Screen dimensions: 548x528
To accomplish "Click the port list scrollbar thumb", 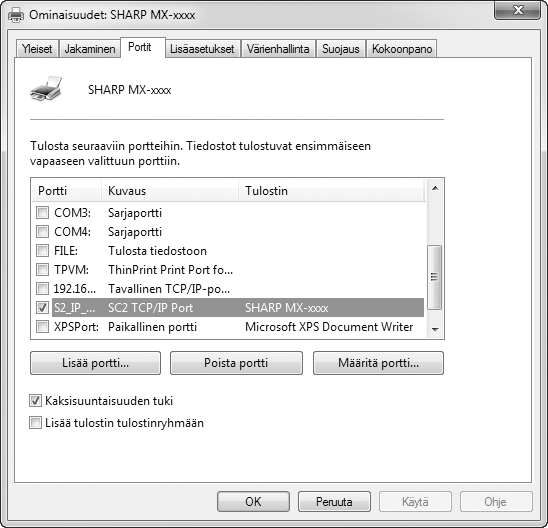I will coord(435,277).
